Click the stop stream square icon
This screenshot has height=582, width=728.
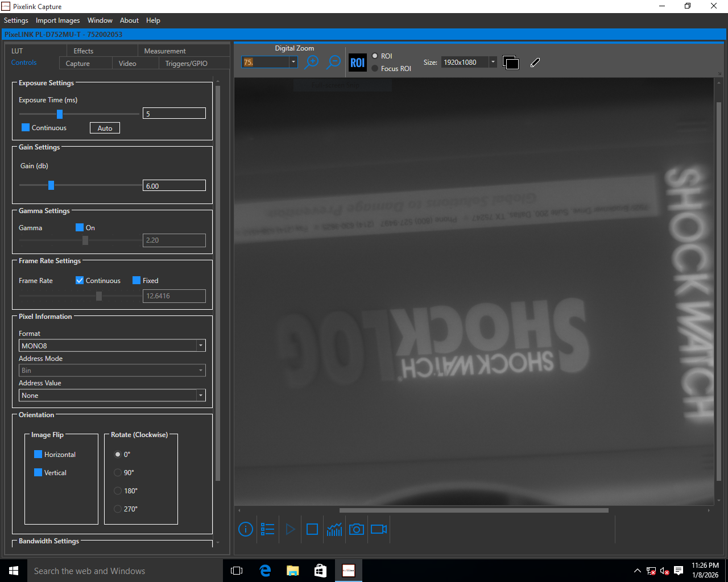pyautogui.click(x=312, y=529)
